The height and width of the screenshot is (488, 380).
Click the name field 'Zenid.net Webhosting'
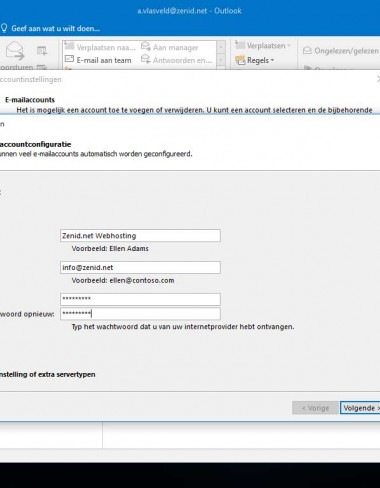click(x=140, y=236)
